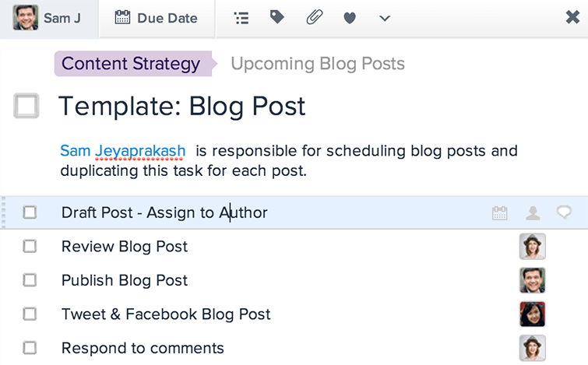Follow the Sam Jeyaprakash profile link
588x365 pixels.
pos(122,151)
